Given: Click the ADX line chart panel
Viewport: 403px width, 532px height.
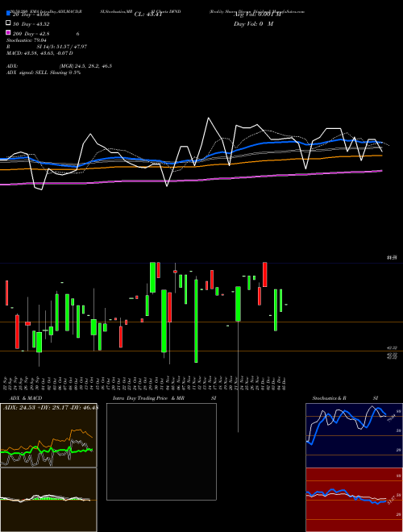Looking at the screenshot, I should tap(48, 435).
